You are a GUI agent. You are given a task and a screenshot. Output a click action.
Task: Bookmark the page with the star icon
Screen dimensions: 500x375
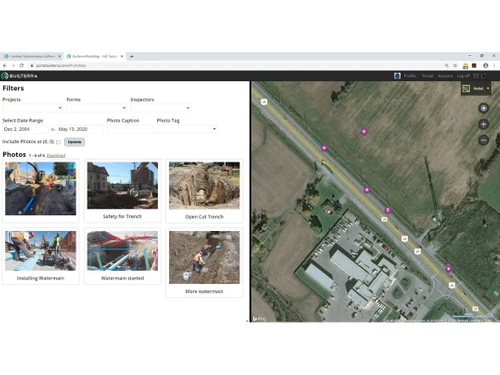point(455,66)
